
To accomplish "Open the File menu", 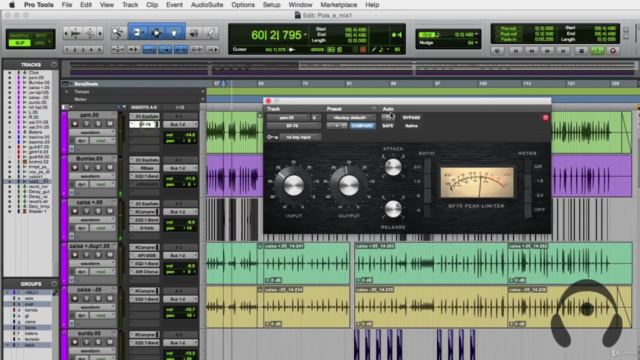I will pos(67,5).
